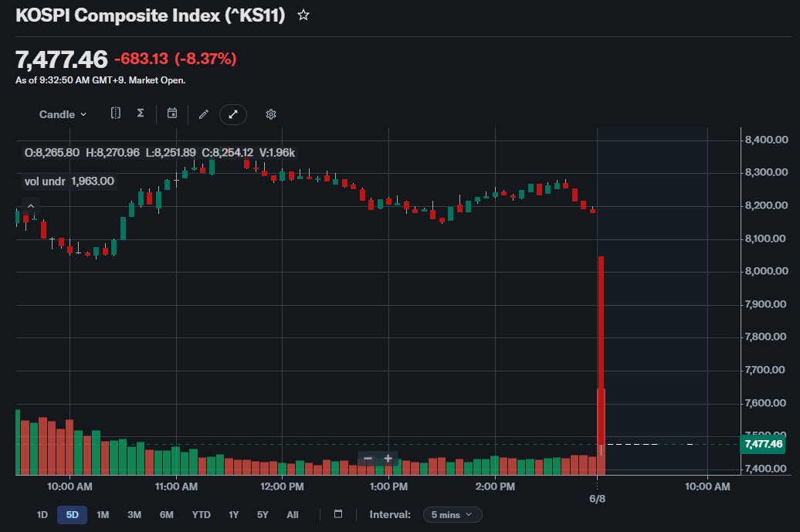The height and width of the screenshot is (532, 800).
Task: Open the indicators sigma icon
Action: [x=141, y=114]
